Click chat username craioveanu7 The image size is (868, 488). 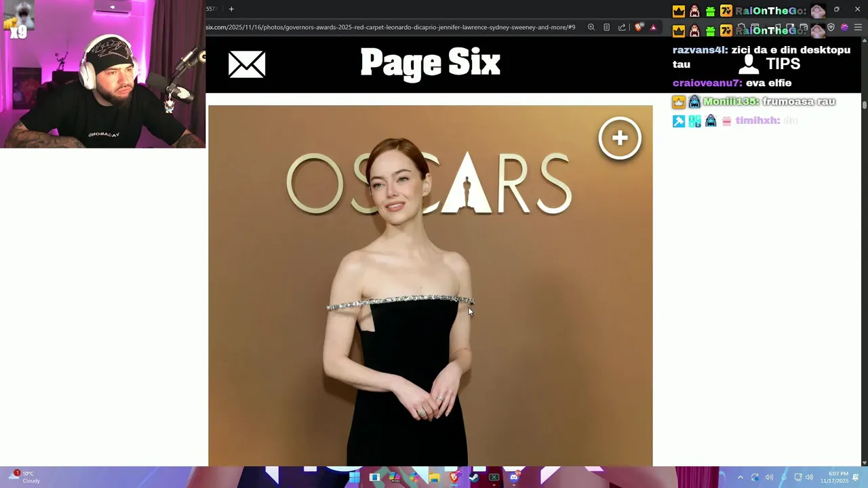[x=707, y=83]
